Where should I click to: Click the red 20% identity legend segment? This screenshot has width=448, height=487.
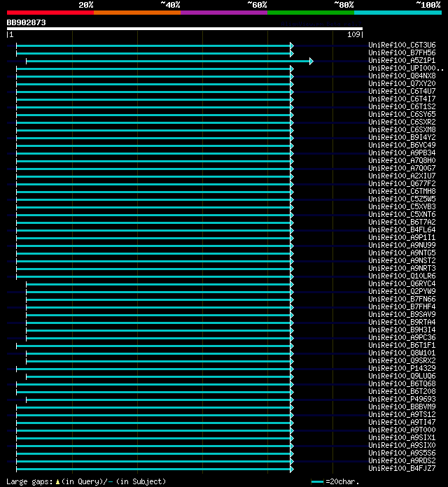coord(50,13)
